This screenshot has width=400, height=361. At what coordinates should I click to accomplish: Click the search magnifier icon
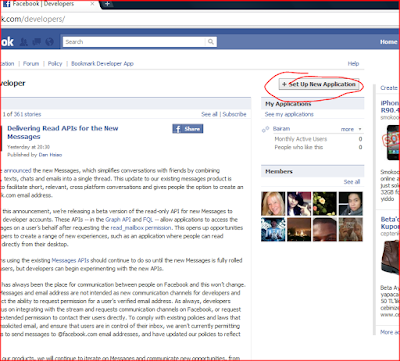click(211, 42)
